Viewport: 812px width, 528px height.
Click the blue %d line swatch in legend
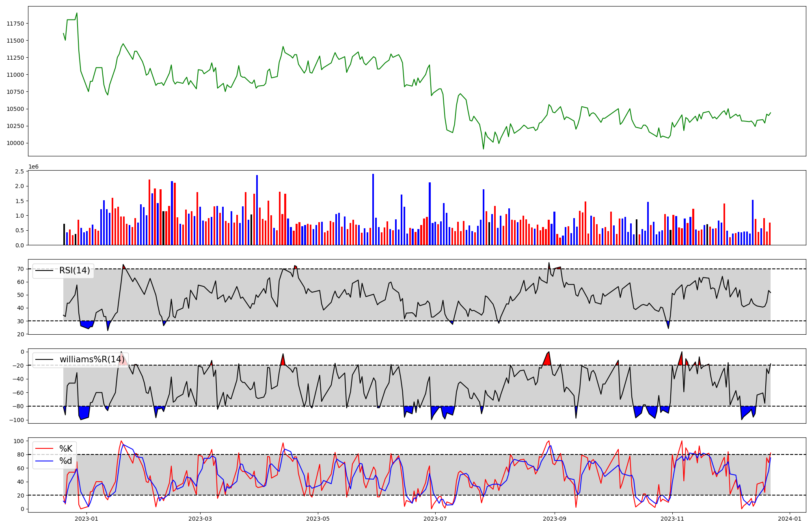pos(44,461)
